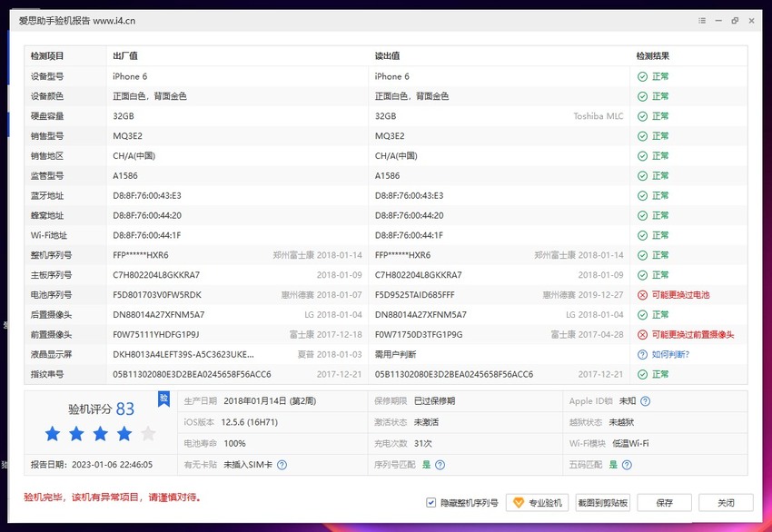Select factory battery serial F5D801703V0FW5RDK

pyautogui.click(x=157, y=295)
